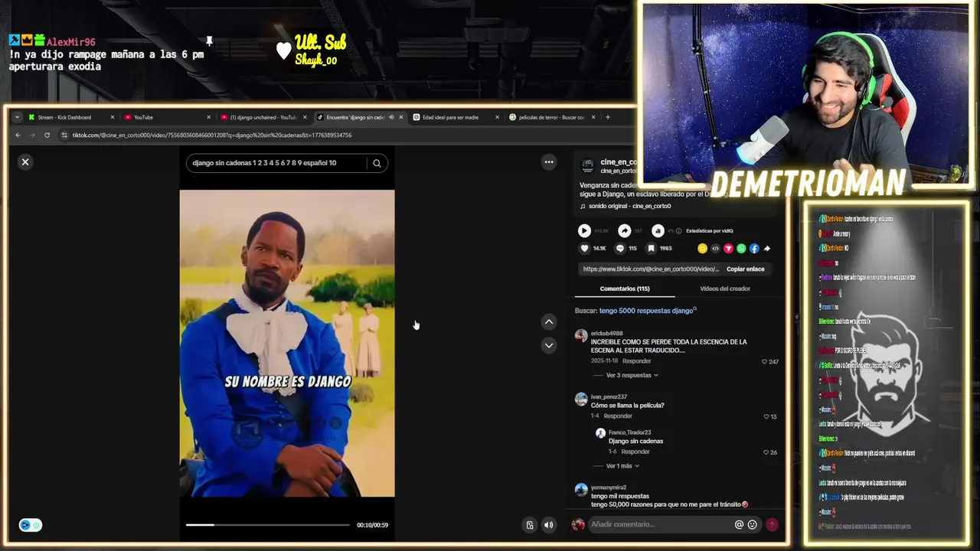Seek on the video progress bar
Viewport: 980px width, 551px height.
267,525
